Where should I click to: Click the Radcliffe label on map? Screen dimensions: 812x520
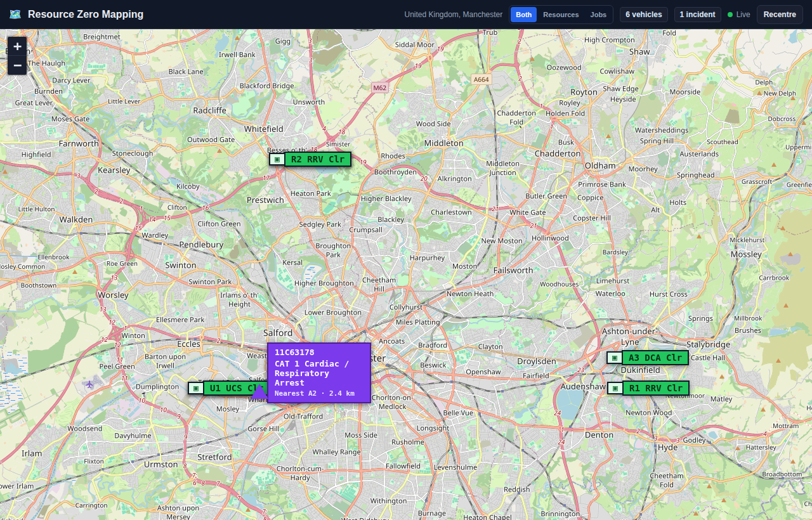point(209,110)
